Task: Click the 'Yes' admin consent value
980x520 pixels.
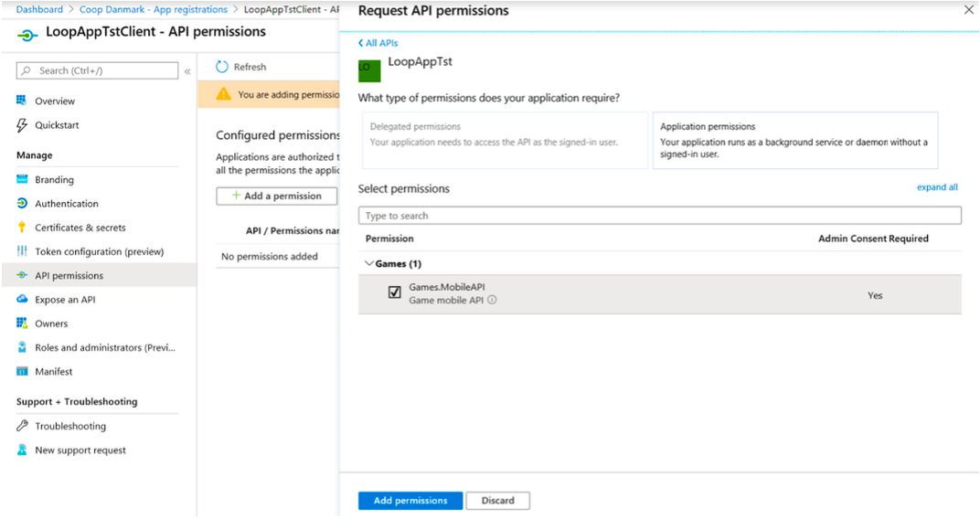Action: point(875,295)
